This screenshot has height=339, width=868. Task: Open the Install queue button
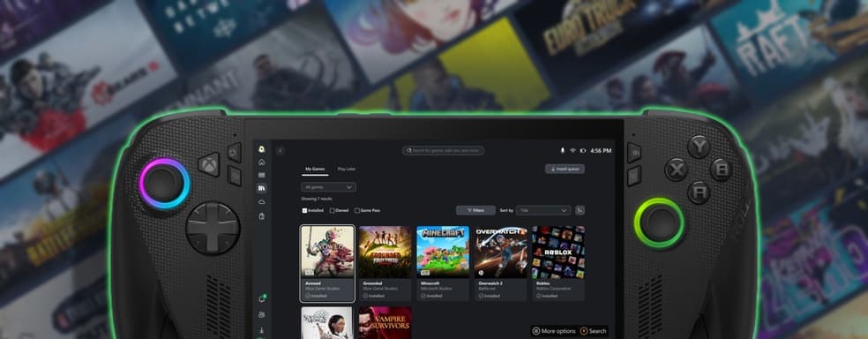tap(565, 169)
